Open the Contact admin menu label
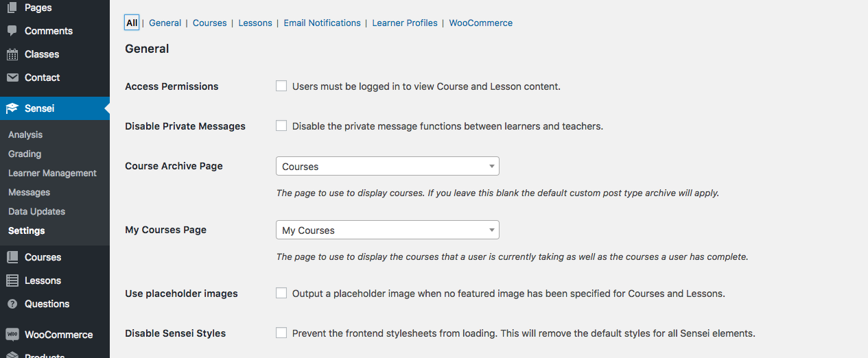868x358 pixels. (42, 77)
